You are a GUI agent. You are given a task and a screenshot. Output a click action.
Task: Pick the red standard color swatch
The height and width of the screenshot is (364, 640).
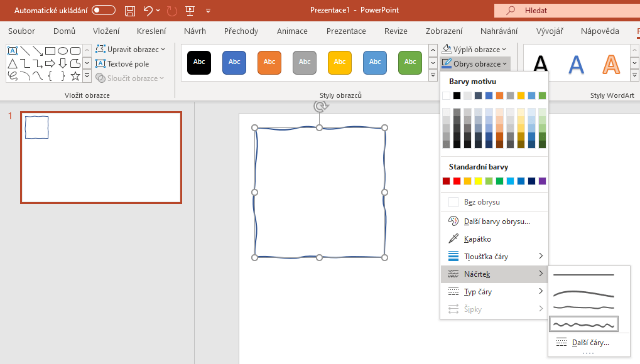[x=457, y=181]
